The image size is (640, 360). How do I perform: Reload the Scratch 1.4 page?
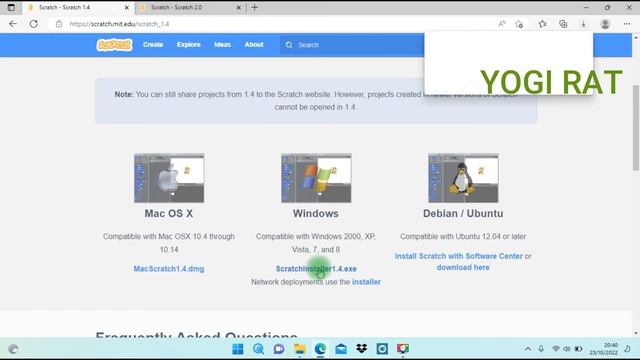[x=33, y=24]
